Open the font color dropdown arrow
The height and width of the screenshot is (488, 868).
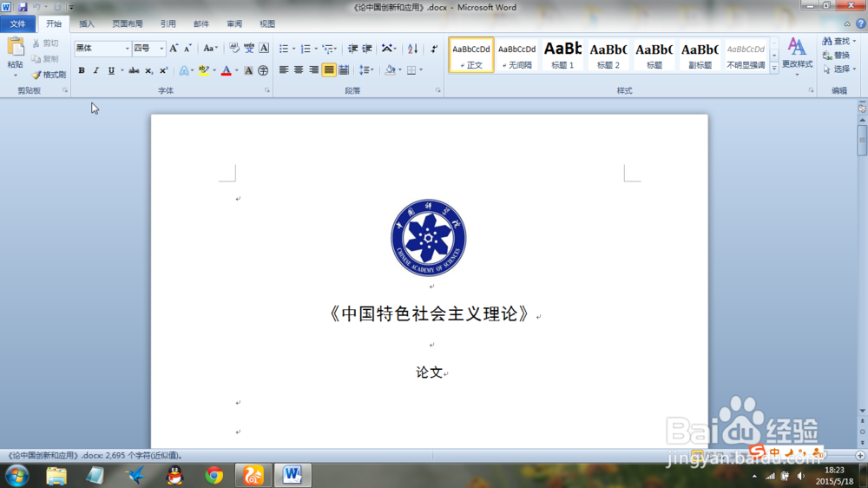pyautogui.click(x=236, y=70)
